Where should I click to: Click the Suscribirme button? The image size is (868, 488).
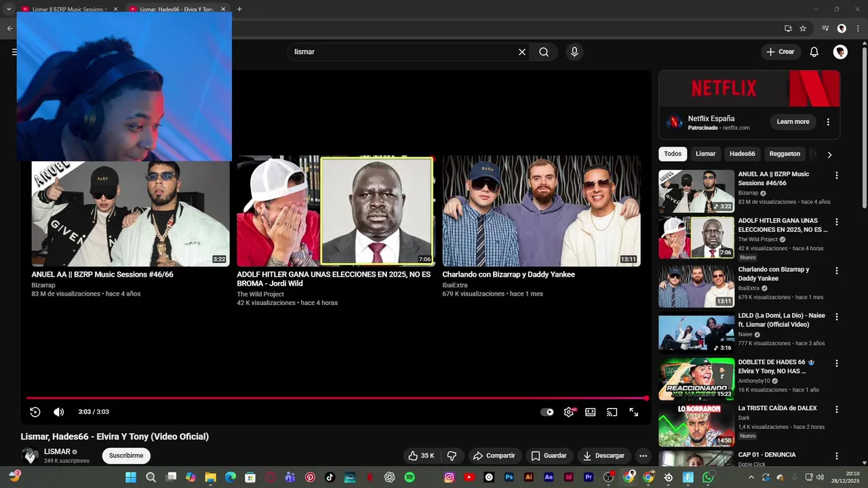(126, 455)
